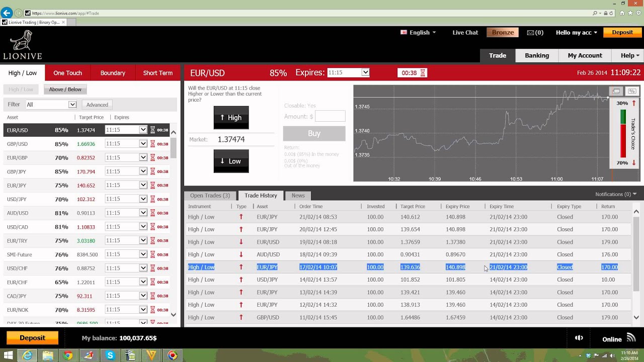Expand the Notifications (0) dropdown
Viewport: 644px width, 362px height.
tap(616, 194)
